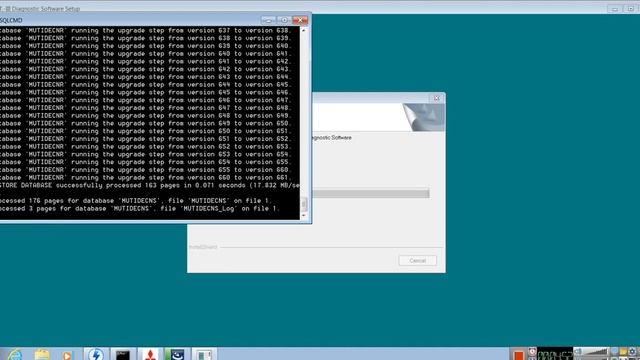Click the recording timer display
Image resolution: width=640 pixels, height=360 pixels.
[555, 354]
